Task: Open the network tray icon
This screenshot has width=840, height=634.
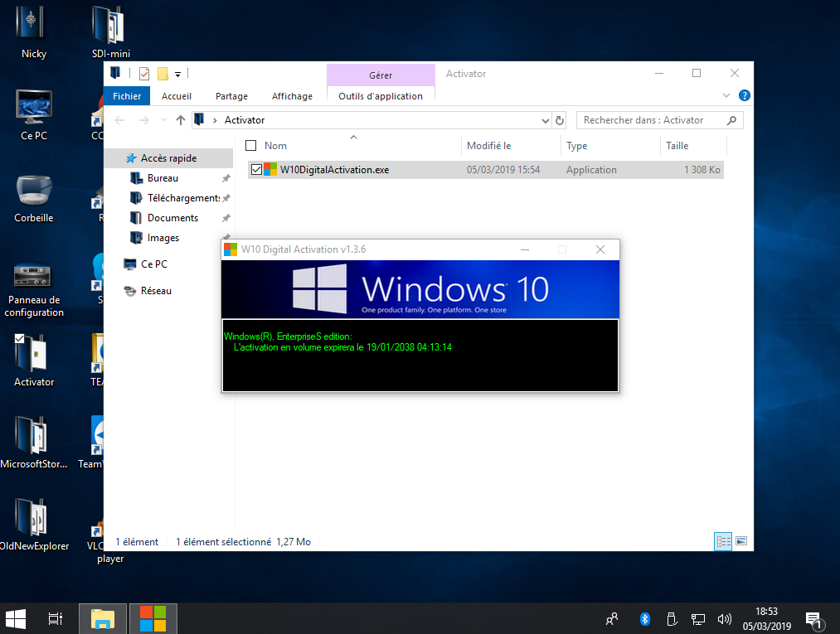Action: (698, 619)
